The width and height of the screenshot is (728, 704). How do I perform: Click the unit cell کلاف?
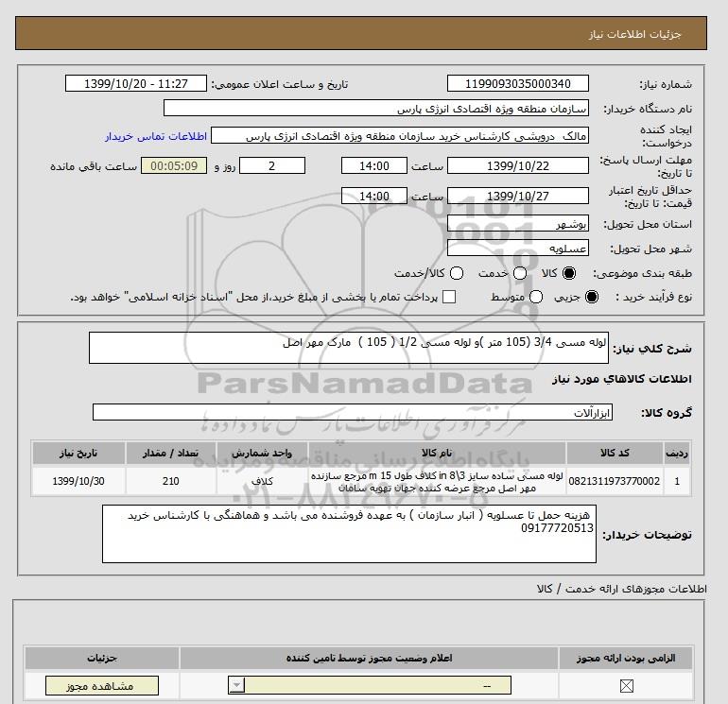262,481
